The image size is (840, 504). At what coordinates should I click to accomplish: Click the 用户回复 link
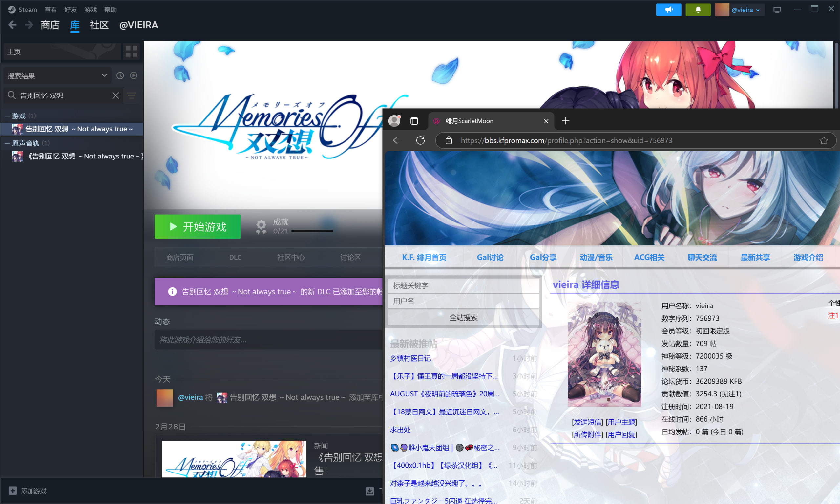621,435
